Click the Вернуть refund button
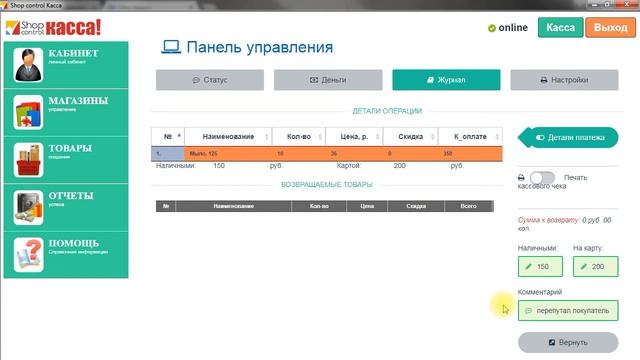Viewport: 640px width, 360px height. click(568, 342)
